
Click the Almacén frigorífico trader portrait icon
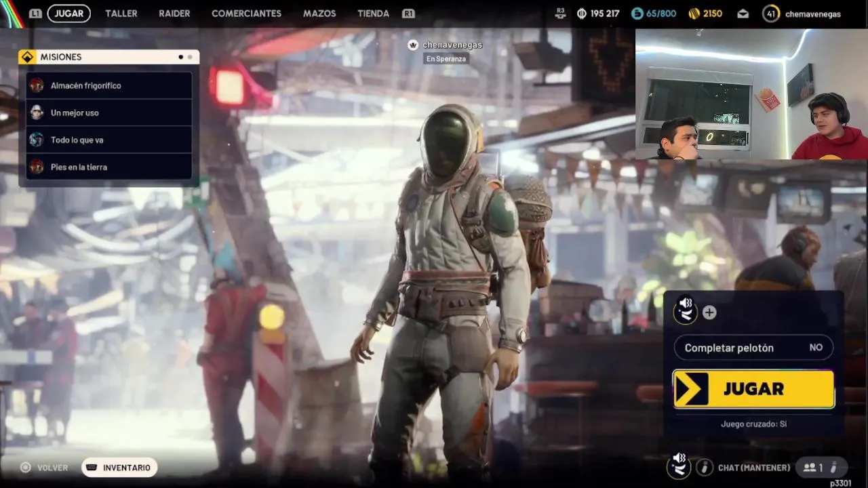coord(37,85)
